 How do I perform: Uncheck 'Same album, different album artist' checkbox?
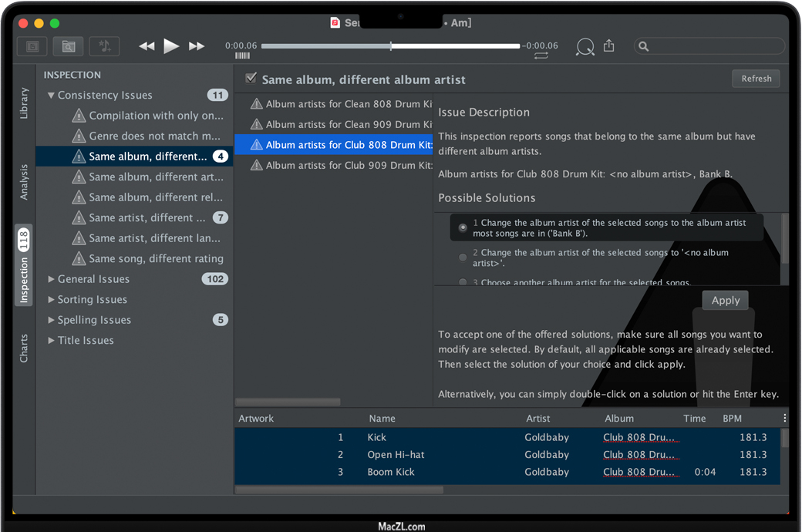click(x=251, y=78)
